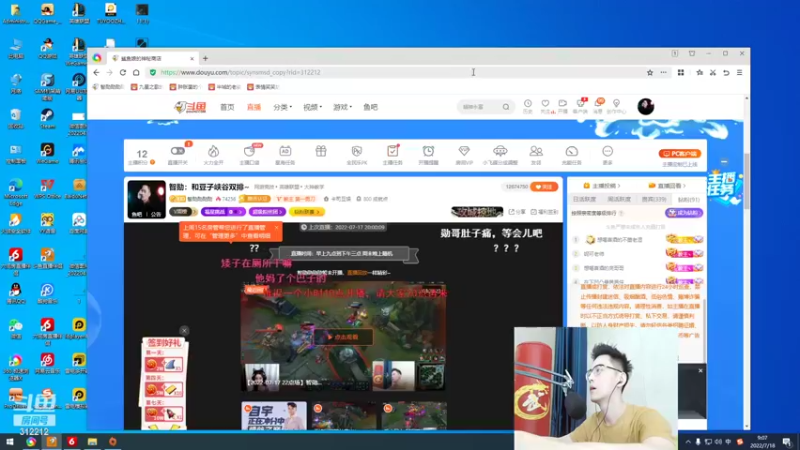
Task: Click the taskbar microphone tray icon
Action: pos(698,442)
